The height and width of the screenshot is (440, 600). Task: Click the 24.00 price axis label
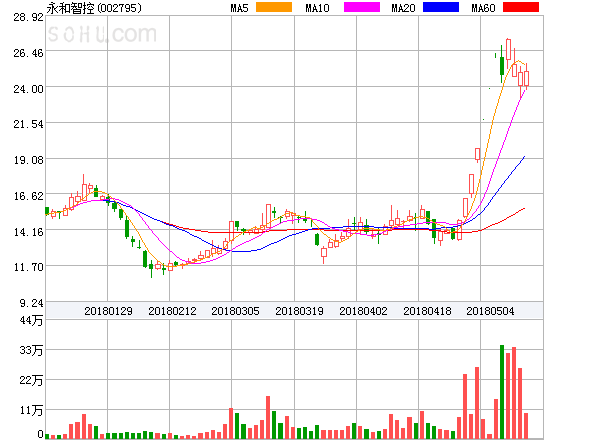[29, 89]
